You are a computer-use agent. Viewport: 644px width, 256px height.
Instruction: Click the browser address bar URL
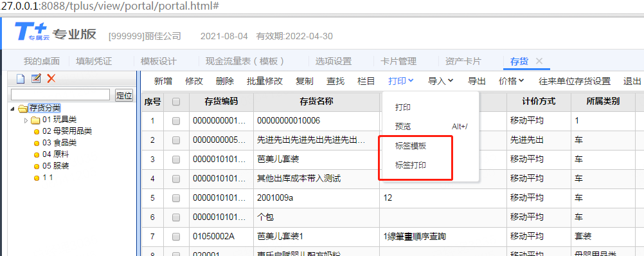coord(109,6)
